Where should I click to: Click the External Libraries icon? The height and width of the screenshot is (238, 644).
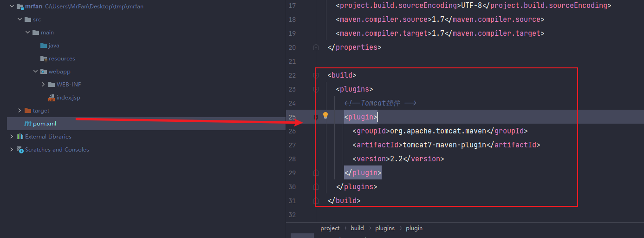(x=20, y=137)
